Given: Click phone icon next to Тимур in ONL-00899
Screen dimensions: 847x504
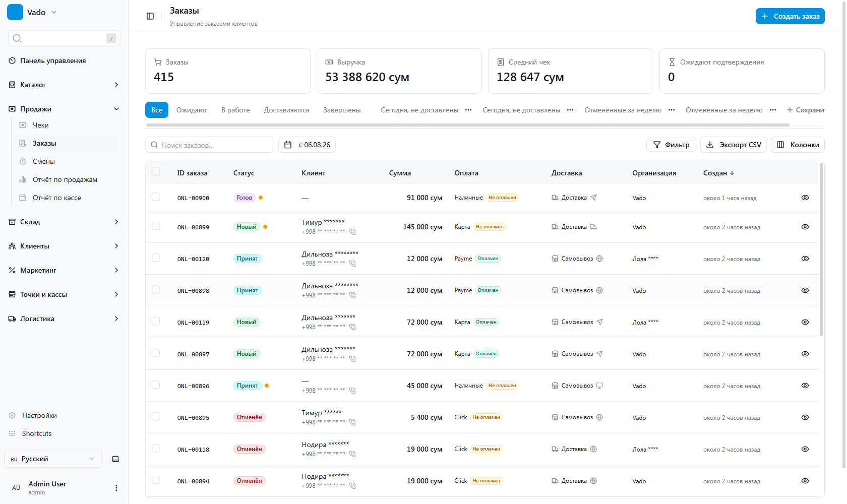Looking at the screenshot, I should click(352, 232).
